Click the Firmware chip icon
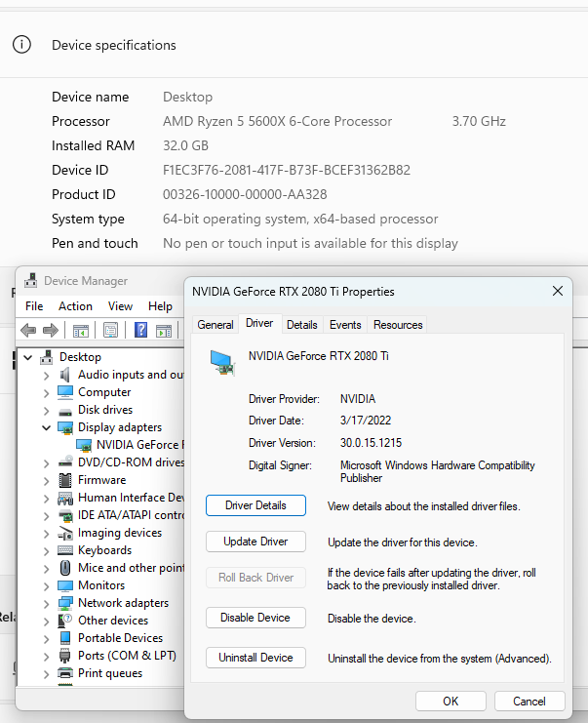 65,480
